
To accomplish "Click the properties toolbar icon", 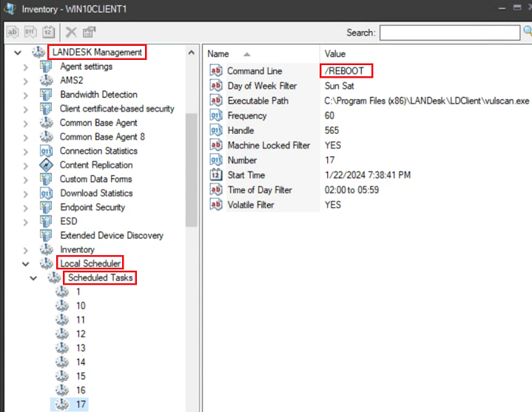I will (89, 32).
